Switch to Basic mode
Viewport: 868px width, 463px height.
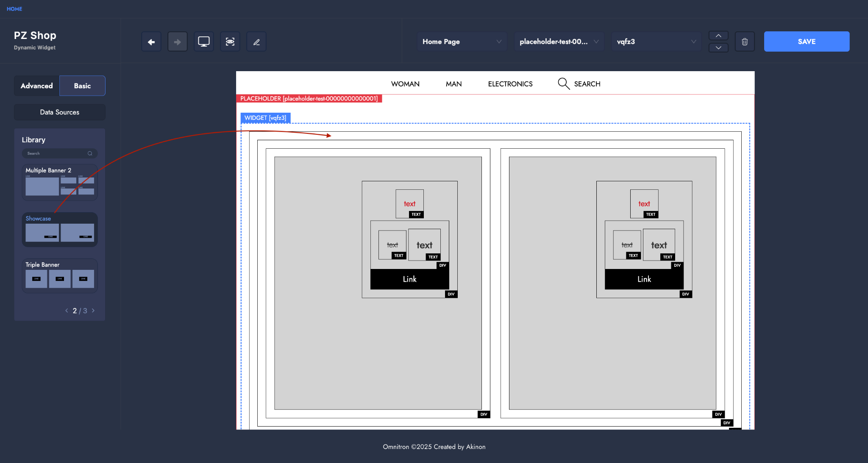(x=82, y=86)
